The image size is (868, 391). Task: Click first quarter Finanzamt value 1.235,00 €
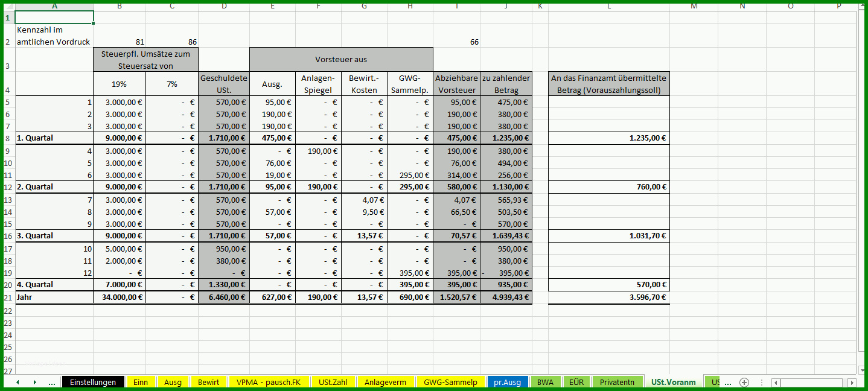[609, 138]
